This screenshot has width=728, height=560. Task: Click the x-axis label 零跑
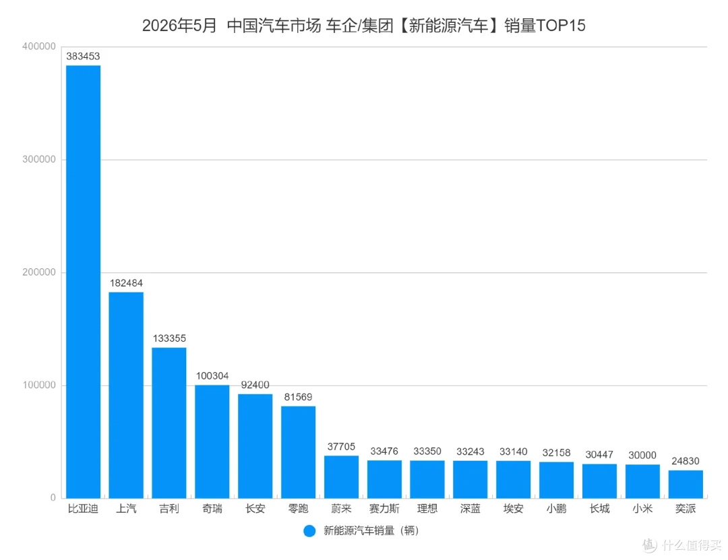(x=298, y=509)
